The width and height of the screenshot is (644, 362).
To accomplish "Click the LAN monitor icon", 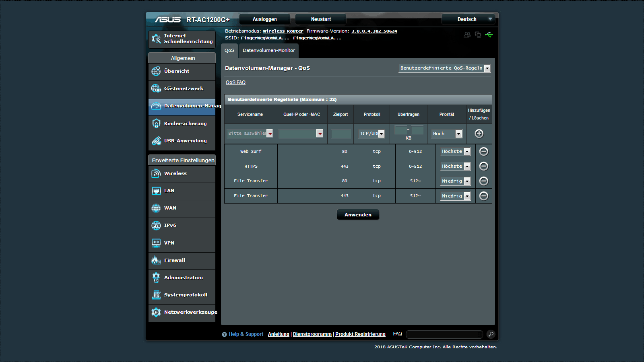I will click(156, 191).
